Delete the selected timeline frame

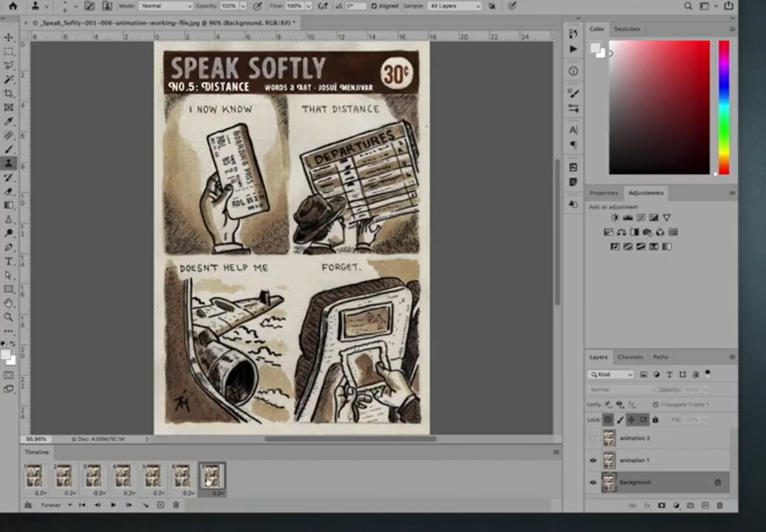pyautogui.click(x=176, y=505)
